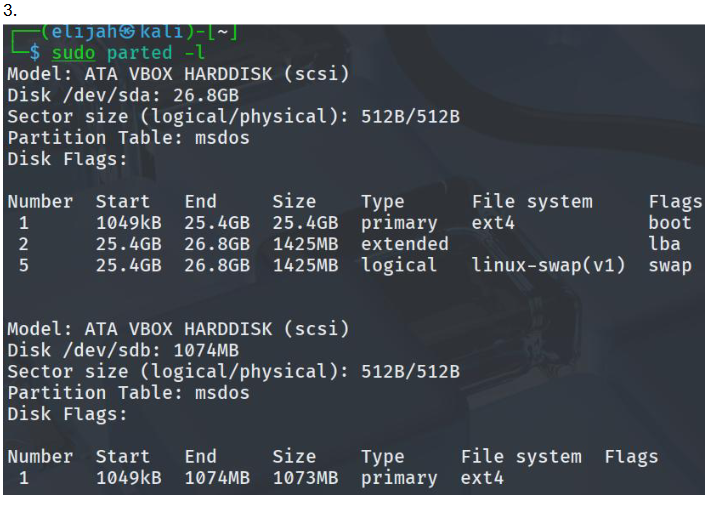Screen dimensions: 712x508
Task: Click the 'swap' flag in Flags column
Action: pos(669,265)
